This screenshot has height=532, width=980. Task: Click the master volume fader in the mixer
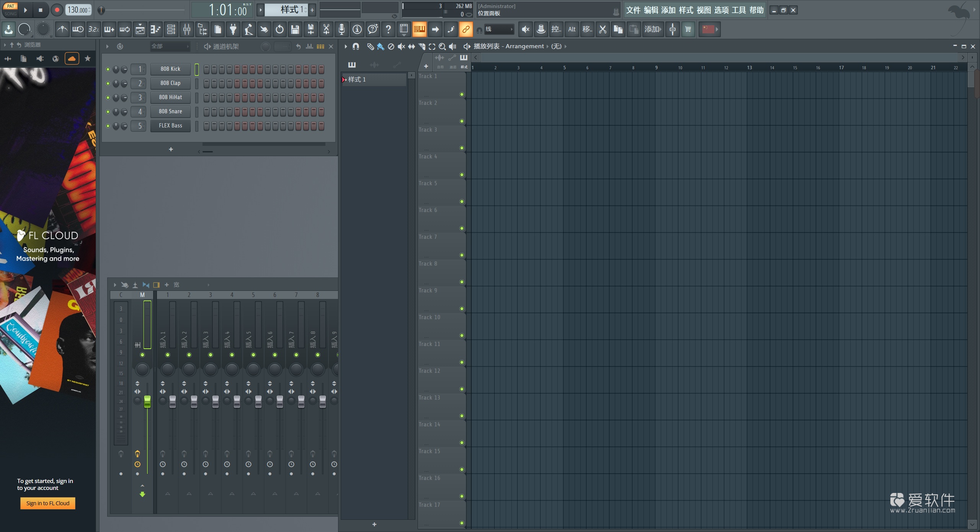[147, 402]
